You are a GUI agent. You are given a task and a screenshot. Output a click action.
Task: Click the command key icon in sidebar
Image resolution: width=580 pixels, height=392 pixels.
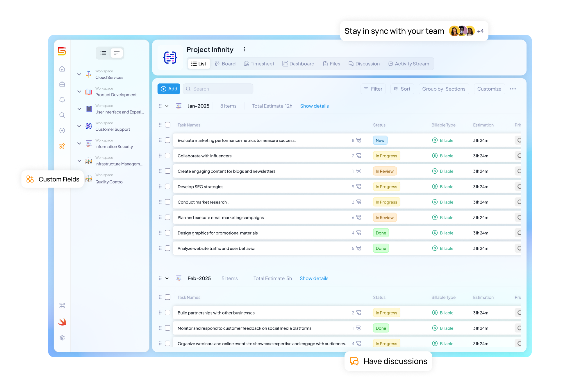click(62, 305)
